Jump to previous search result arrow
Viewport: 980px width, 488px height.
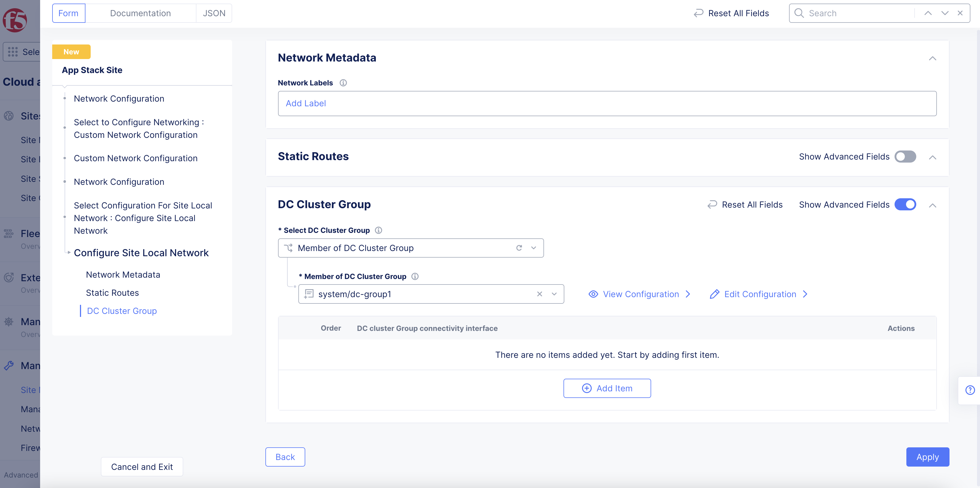click(x=928, y=13)
